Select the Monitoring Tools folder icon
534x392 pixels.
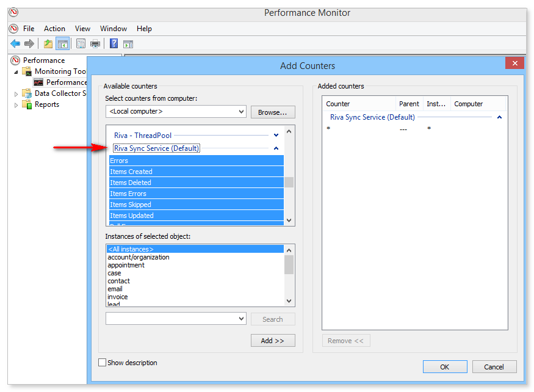click(x=27, y=71)
